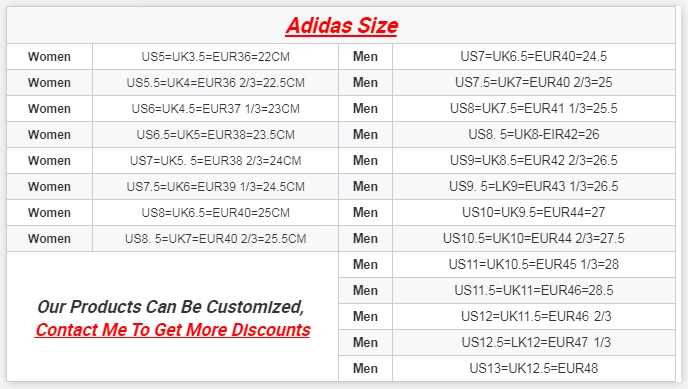Click men size US11=UK10.5=EUR45 1/3=28
The height and width of the screenshot is (389, 688).
pos(534,264)
